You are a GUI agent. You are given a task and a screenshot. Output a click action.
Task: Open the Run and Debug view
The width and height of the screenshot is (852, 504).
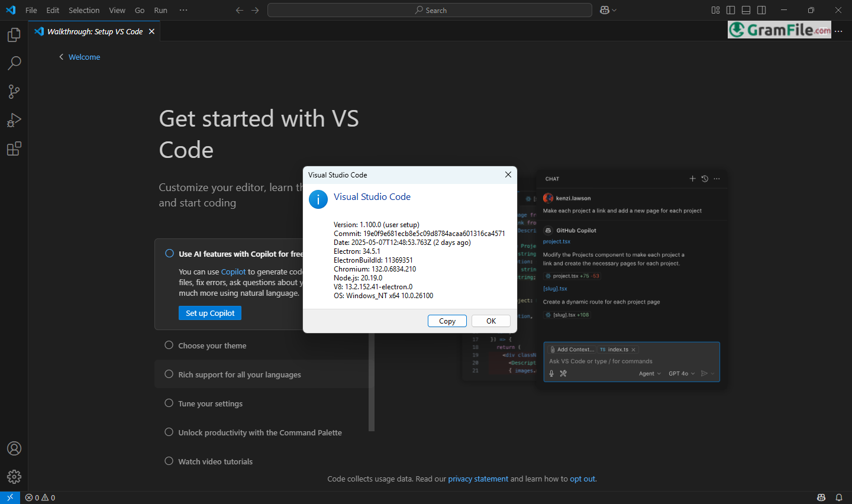coord(14,120)
